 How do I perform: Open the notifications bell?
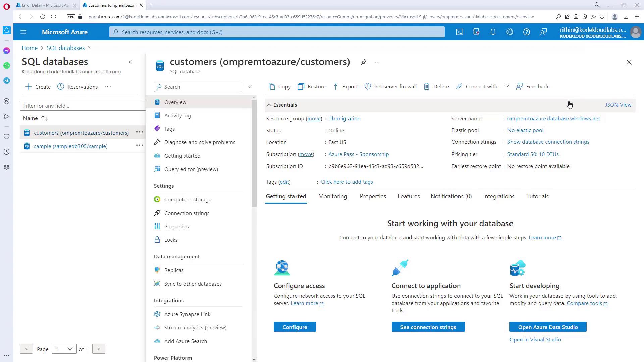[493, 32]
